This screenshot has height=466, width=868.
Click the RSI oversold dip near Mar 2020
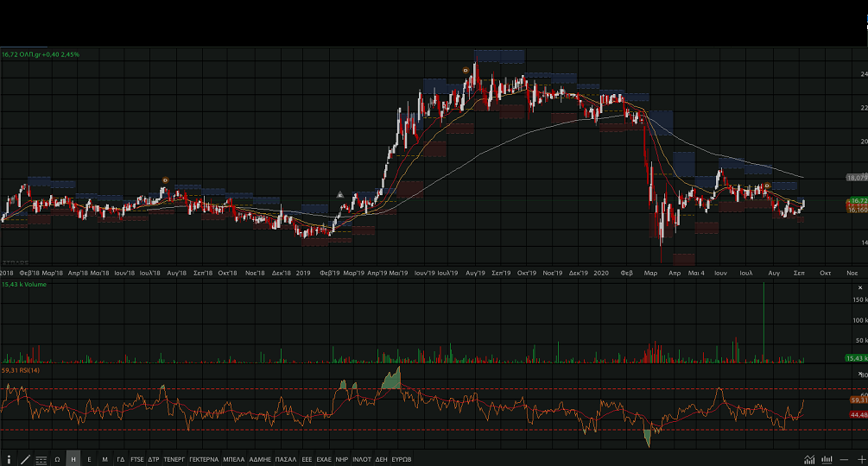coord(648,438)
